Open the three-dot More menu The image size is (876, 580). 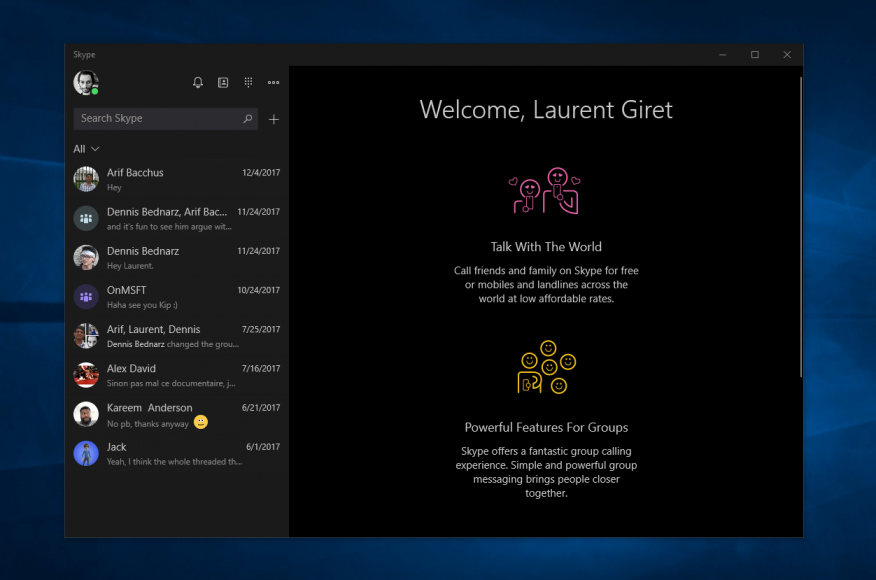click(x=273, y=83)
